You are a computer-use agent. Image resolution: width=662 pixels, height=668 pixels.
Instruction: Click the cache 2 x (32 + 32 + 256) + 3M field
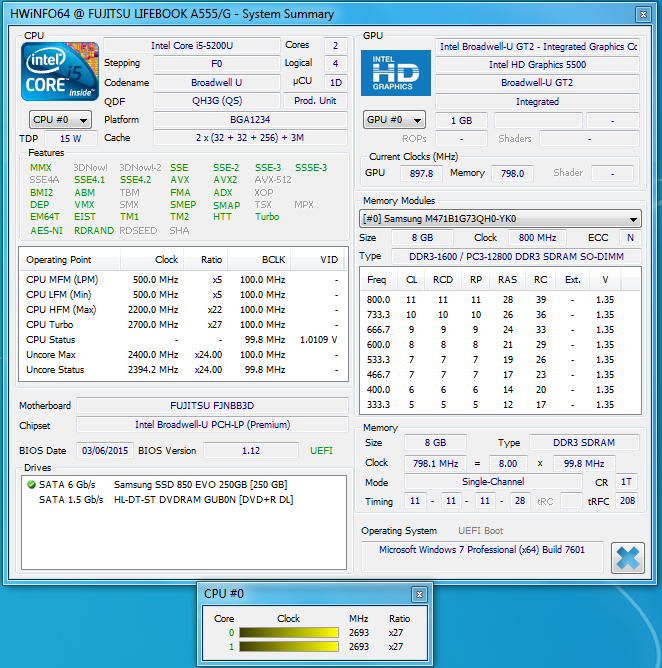point(250,138)
